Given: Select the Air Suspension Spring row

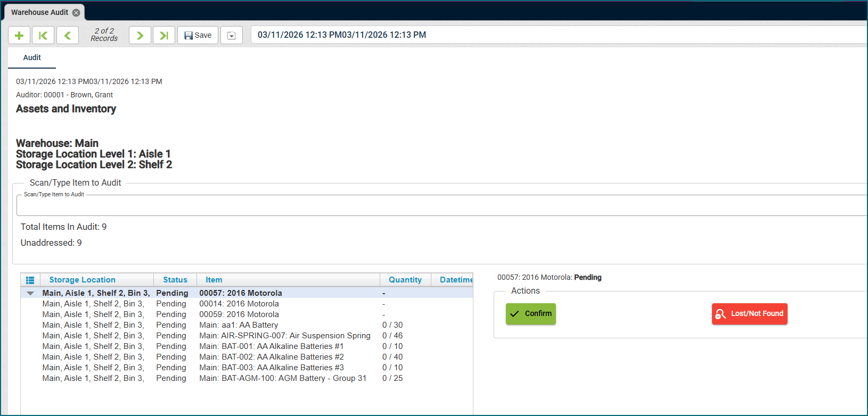Looking at the screenshot, I should click(x=284, y=336).
